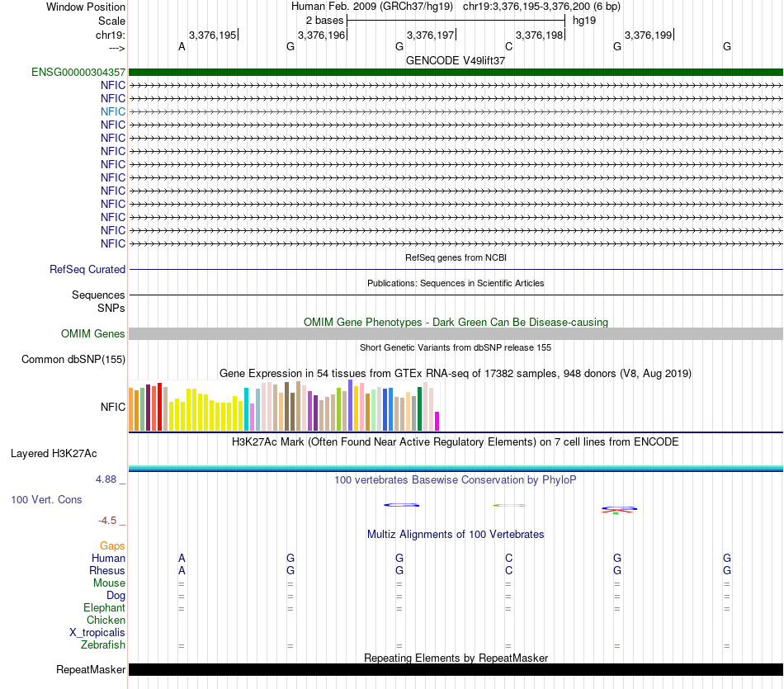Select the light-blue highlighted NFIC transcript label

click(x=112, y=111)
